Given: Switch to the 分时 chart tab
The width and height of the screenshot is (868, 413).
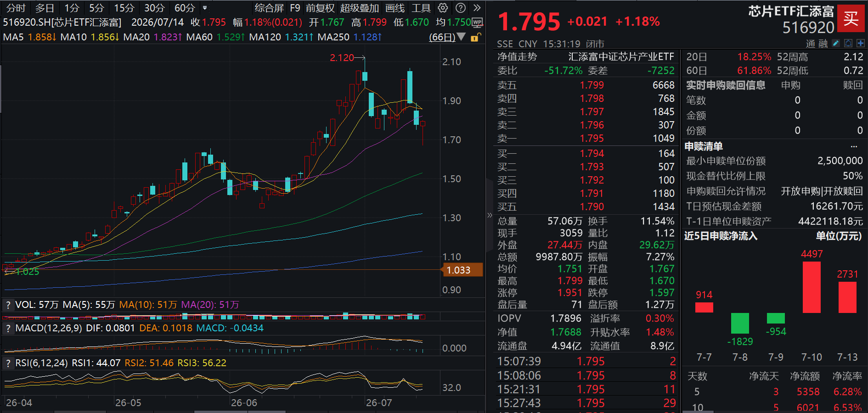Looking at the screenshot, I should tap(16, 8).
